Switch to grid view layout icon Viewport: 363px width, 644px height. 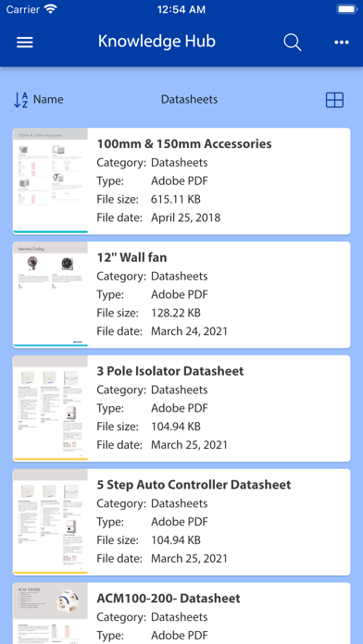pyautogui.click(x=334, y=100)
